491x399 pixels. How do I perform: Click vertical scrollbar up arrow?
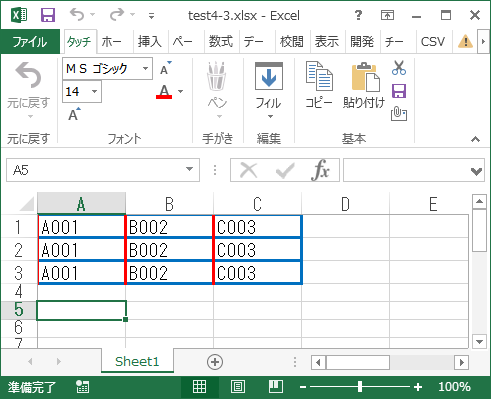click(x=480, y=201)
